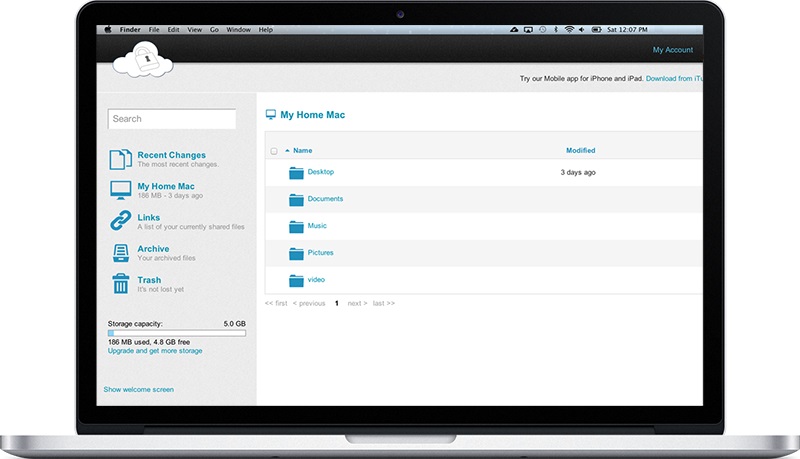Sort files by Modified column
800x459 pixels.
(x=580, y=151)
